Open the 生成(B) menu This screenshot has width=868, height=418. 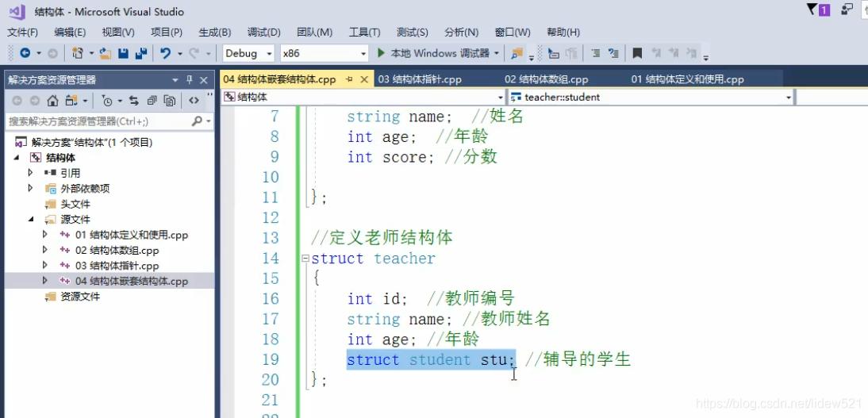tap(215, 32)
